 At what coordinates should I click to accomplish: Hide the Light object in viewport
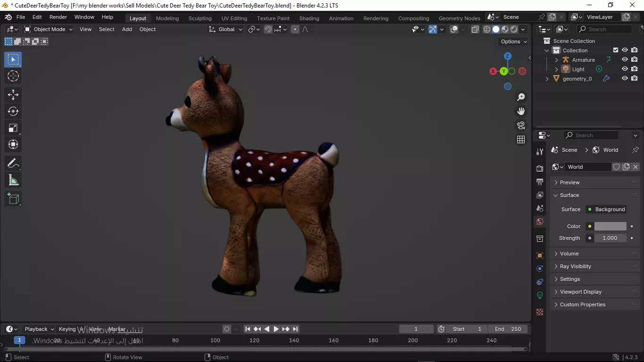[625, 69]
